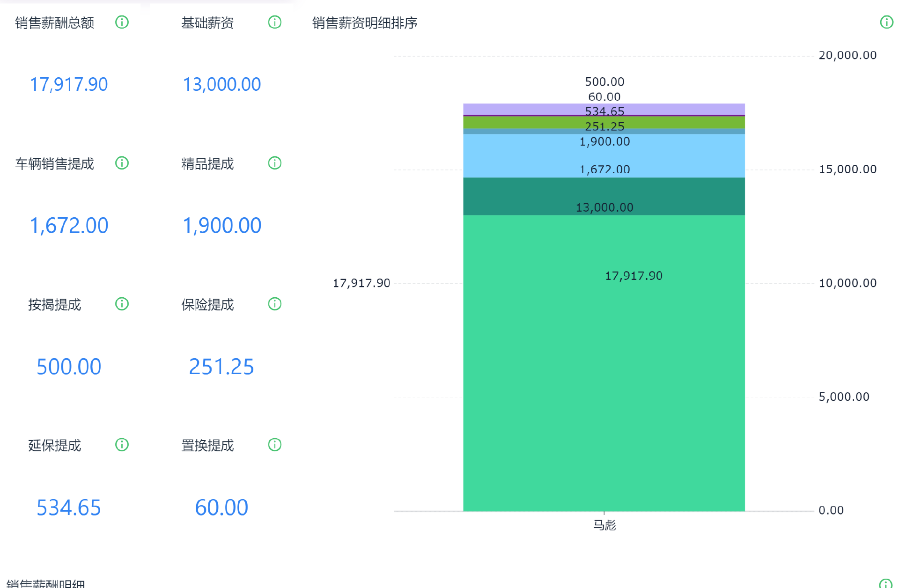Click the 17,917.90 total salary value
899x588 pixels.
(x=69, y=85)
